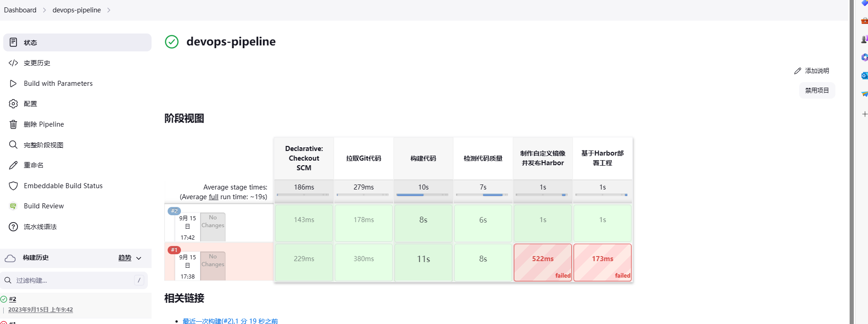The width and height of the screenshot is (868, 324).
Task: Click 添加说明 add description link
Action: tap(812, 71)
